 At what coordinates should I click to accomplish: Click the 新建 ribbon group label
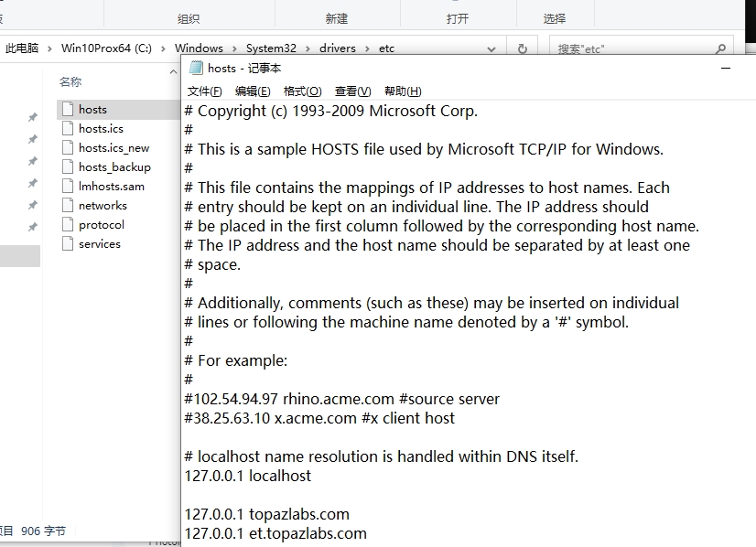tap(337, 19)
